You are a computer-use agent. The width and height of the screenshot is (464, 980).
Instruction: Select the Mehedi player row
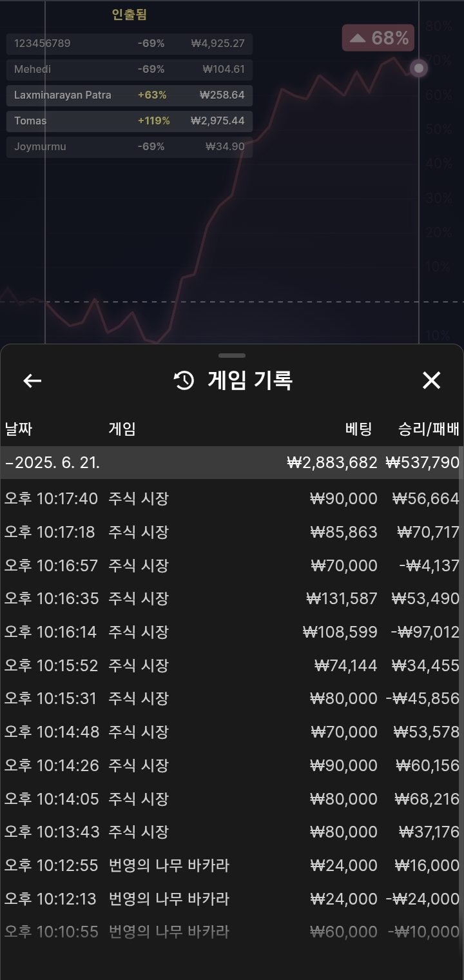[130, 70]
